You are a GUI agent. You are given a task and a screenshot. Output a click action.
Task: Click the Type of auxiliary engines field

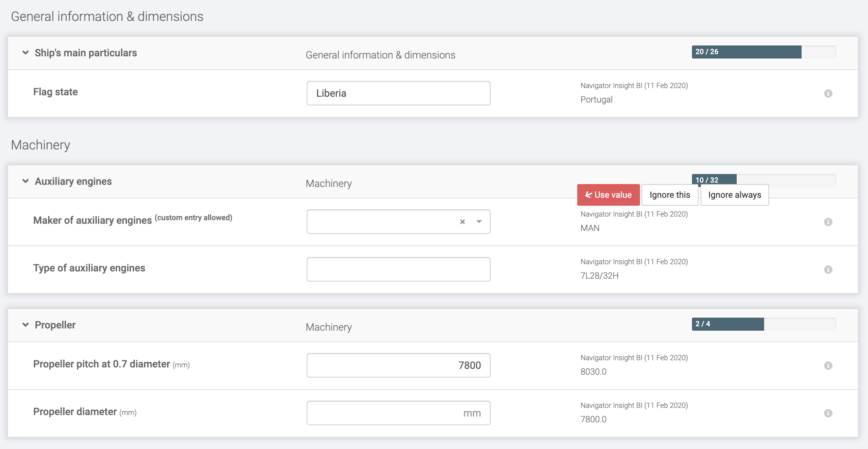(x=398, y=269)
